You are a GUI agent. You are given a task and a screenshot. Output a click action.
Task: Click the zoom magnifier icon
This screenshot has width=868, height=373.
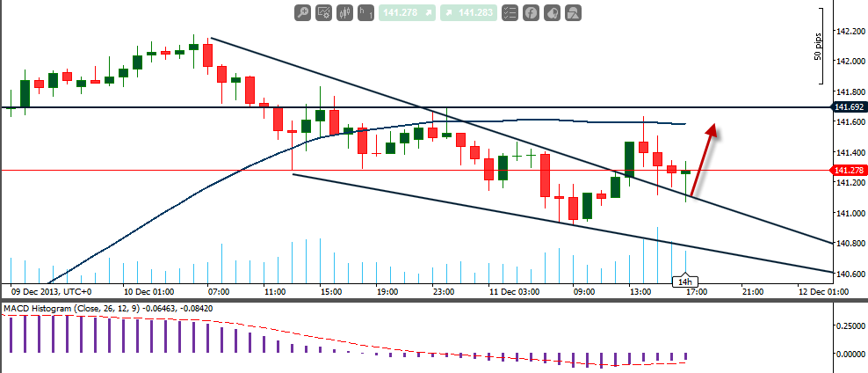point(303,12)
